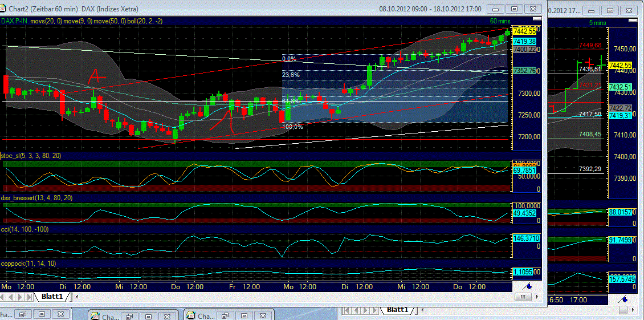Jump to previous sheet in Chart2 tab navigator

pyautogui.click(x=11, y=297)
